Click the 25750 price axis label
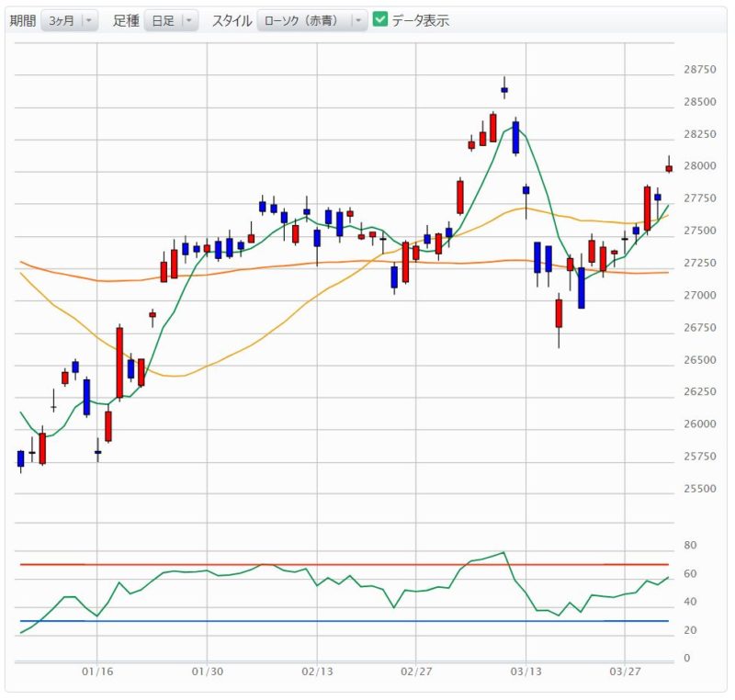Screen dimensions: 735x700 pos(700,457)
